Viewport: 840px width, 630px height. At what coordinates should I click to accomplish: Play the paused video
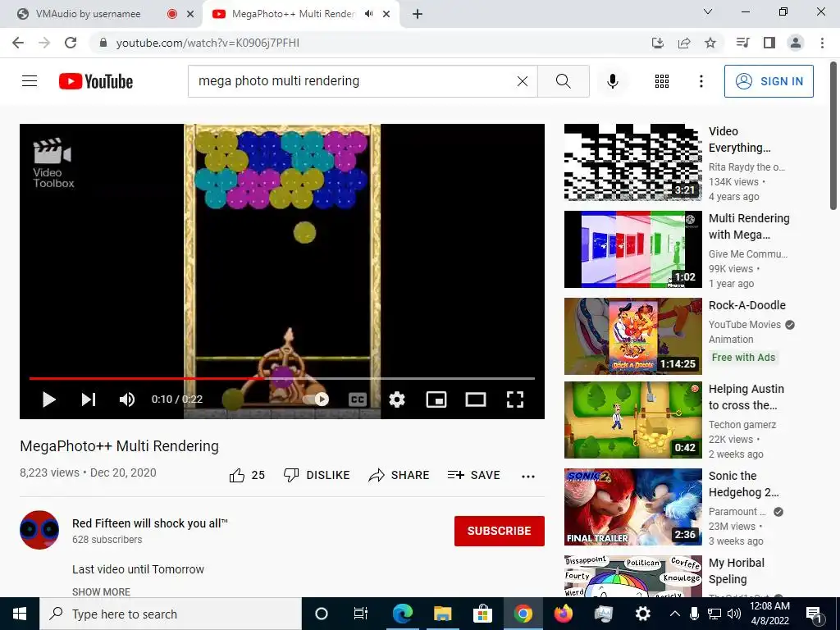(x=48, y=399)
